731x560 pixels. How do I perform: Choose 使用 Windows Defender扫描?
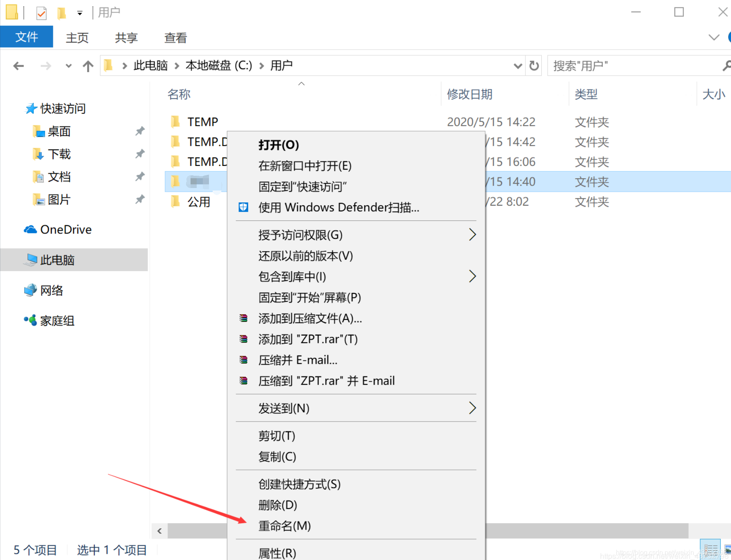pos(356,207)
